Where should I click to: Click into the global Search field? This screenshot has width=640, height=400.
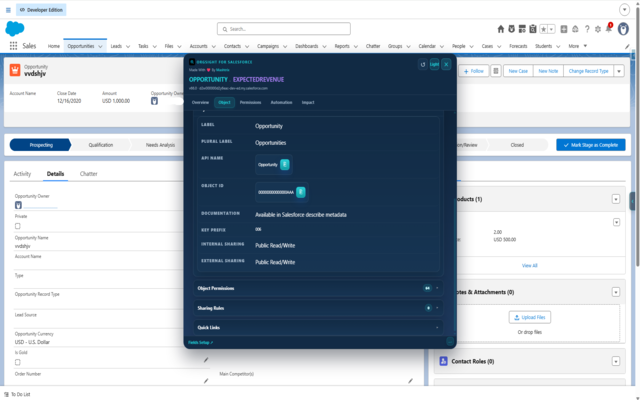284,29
